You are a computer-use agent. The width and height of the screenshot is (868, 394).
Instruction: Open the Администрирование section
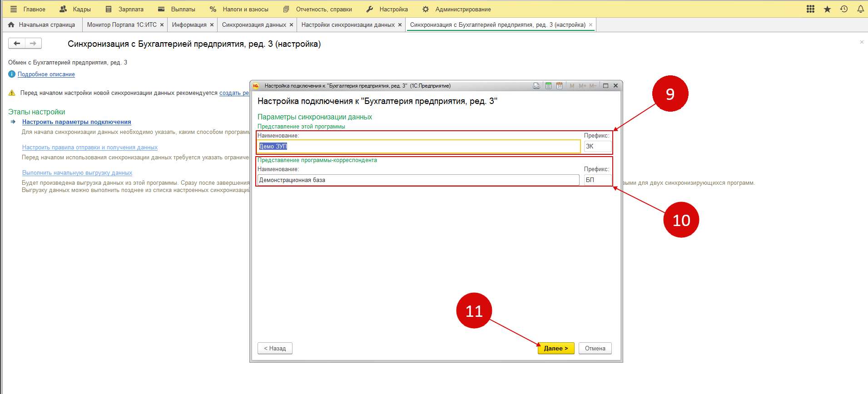(456, 9)
